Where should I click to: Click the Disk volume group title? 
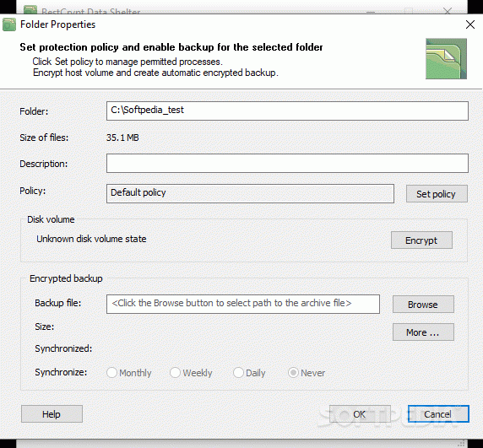[x=51, y=219]
